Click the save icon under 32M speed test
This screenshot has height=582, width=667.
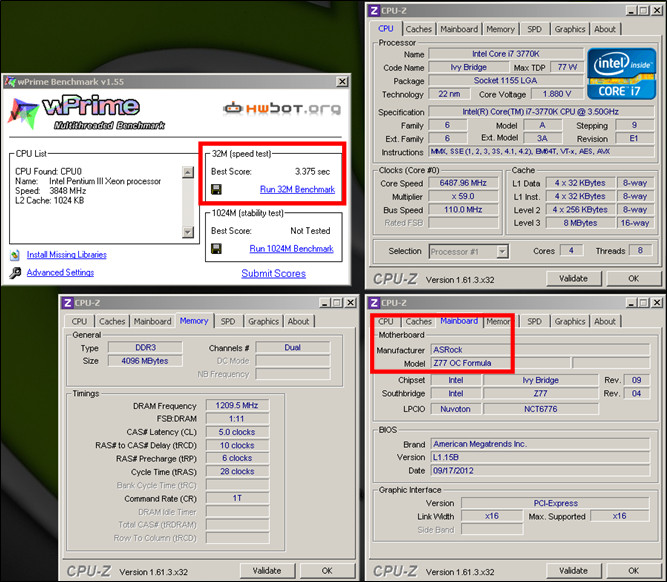coord(216,188)
